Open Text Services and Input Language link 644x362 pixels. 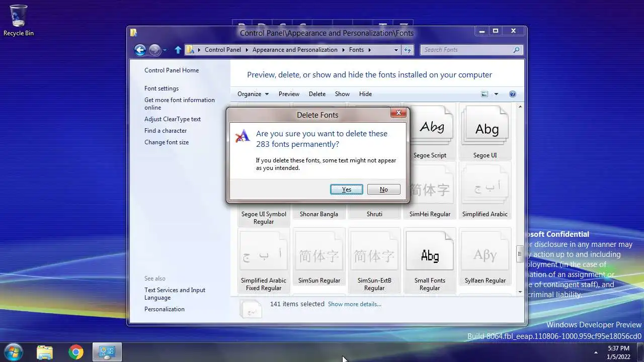click(x=175, y=294)
